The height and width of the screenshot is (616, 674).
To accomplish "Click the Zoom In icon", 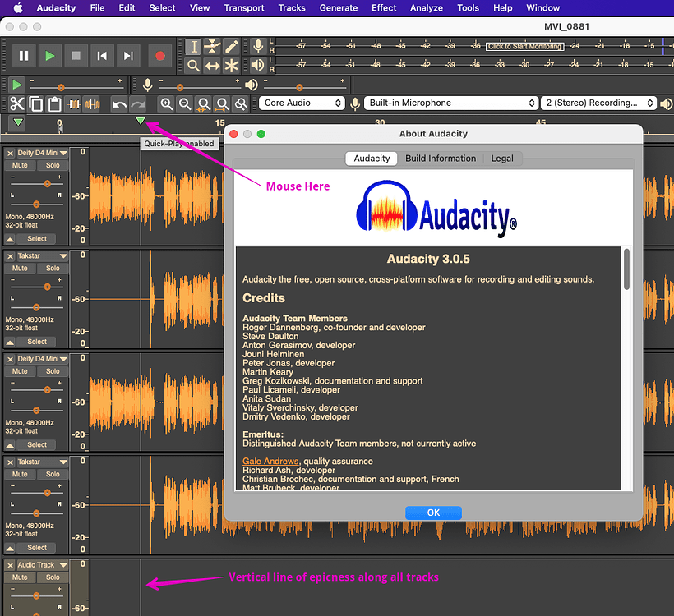I will pos(167,104).
